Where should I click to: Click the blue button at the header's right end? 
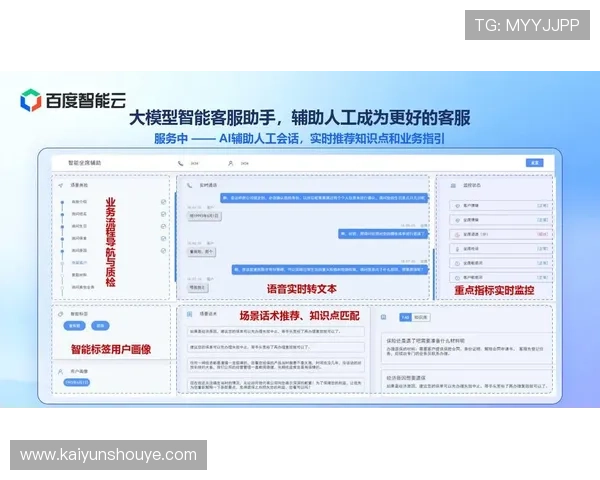pyautogui.click(x=535, y=163)
